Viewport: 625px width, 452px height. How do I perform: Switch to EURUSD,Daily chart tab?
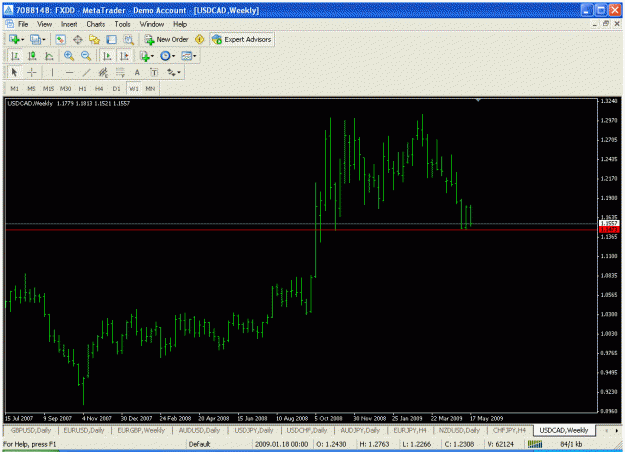pos(84,430)
